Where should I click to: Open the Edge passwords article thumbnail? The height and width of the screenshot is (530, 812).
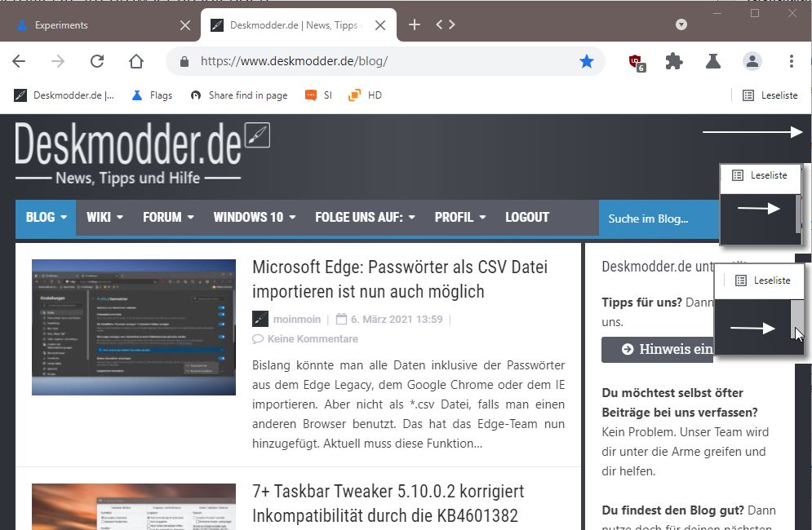pos(134,327)
